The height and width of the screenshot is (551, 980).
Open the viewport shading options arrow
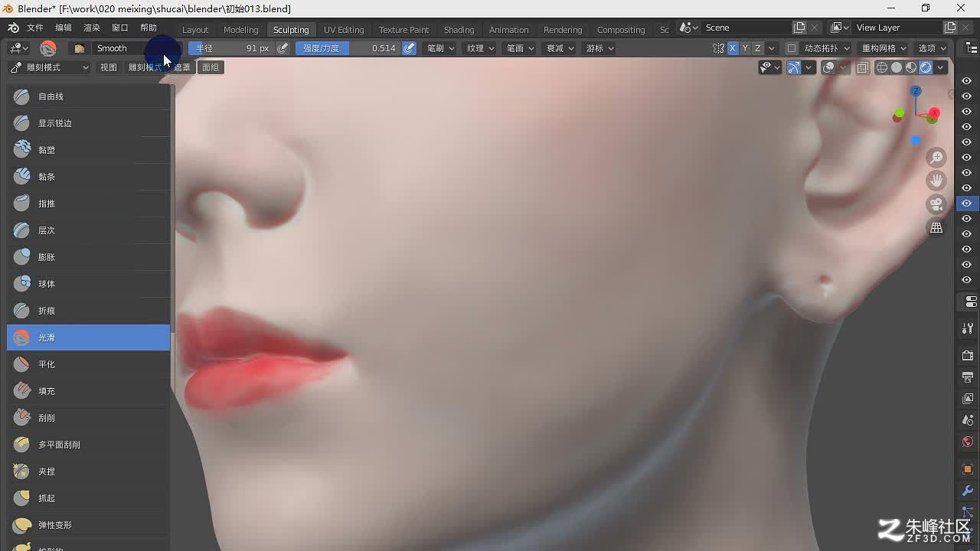940,67
